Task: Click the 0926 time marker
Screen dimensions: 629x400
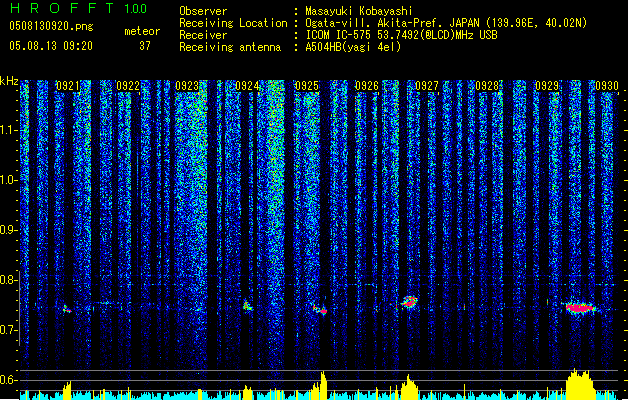Action: point(367,86)
